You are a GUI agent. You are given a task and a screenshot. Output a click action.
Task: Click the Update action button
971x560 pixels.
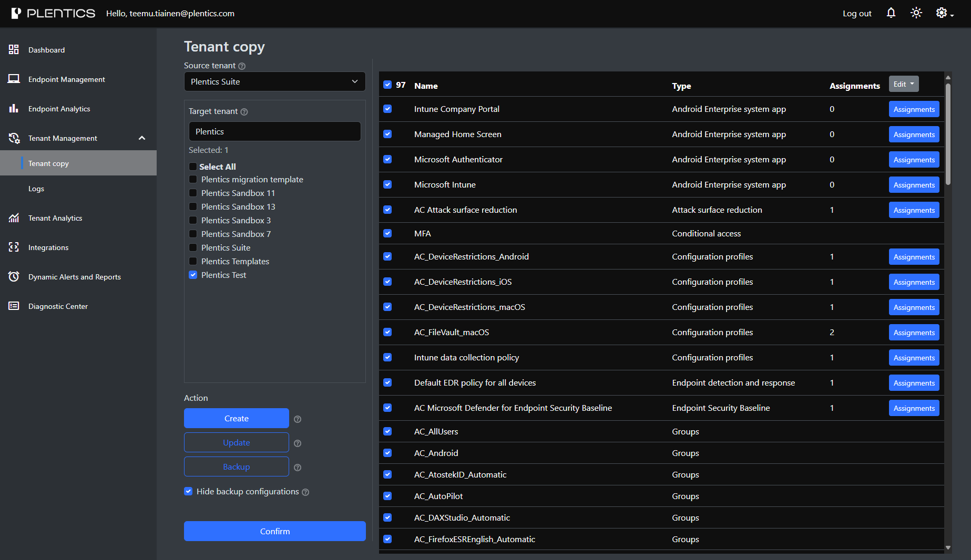coord(237,442)
